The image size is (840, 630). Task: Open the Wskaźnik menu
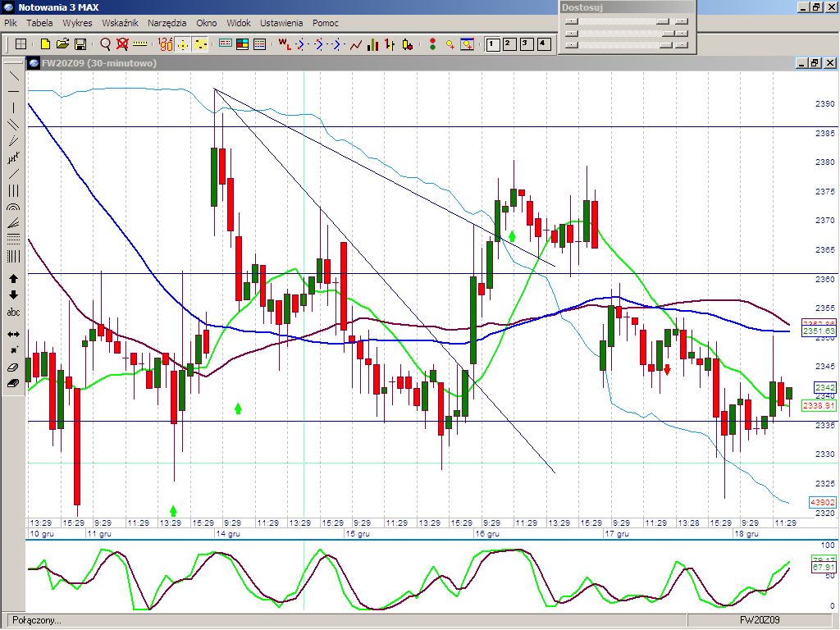point(120,23)
